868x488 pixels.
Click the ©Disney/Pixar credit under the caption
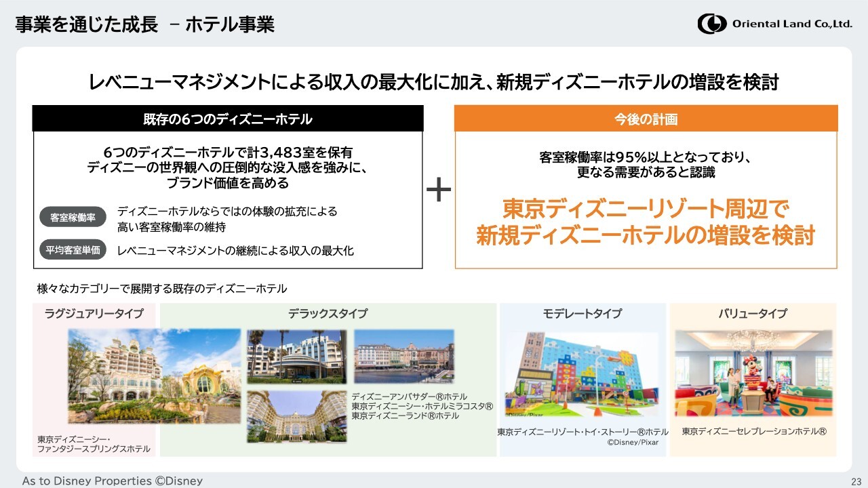(x=632, y=443)
